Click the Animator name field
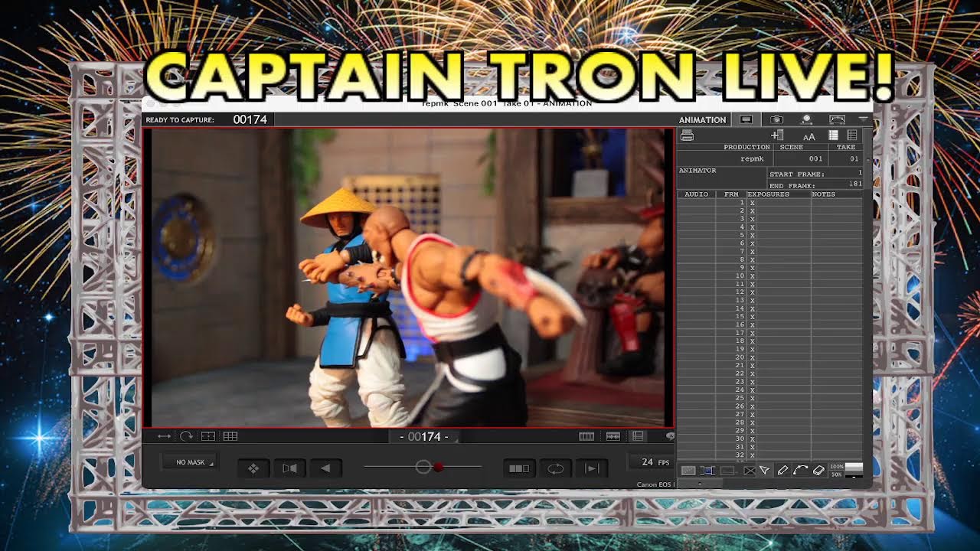Viewport: 980px width, 551px height. point(721,179)
